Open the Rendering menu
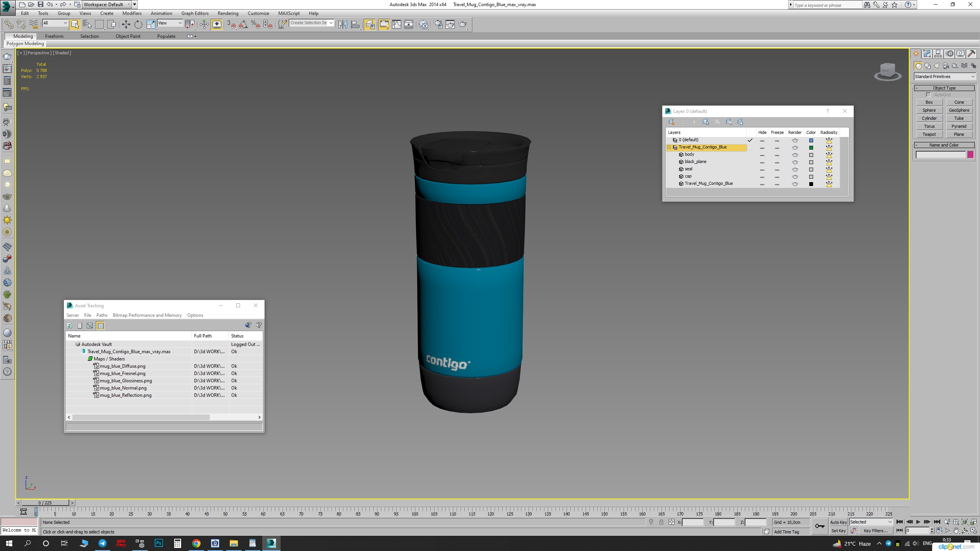 [228, 13]
